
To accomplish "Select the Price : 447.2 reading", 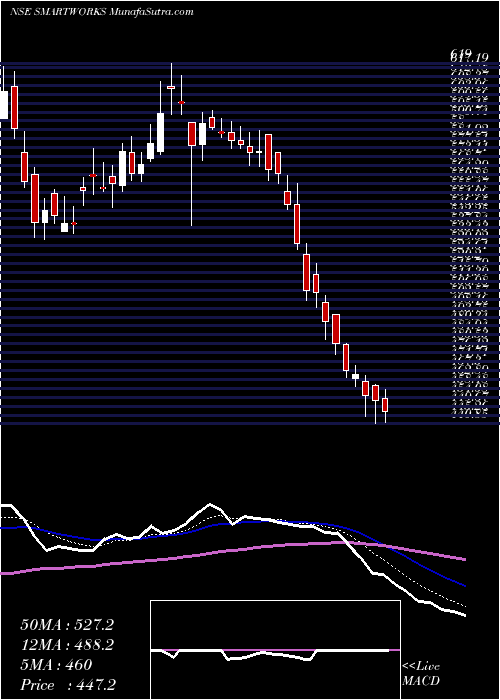I will (x=69, y=685).
